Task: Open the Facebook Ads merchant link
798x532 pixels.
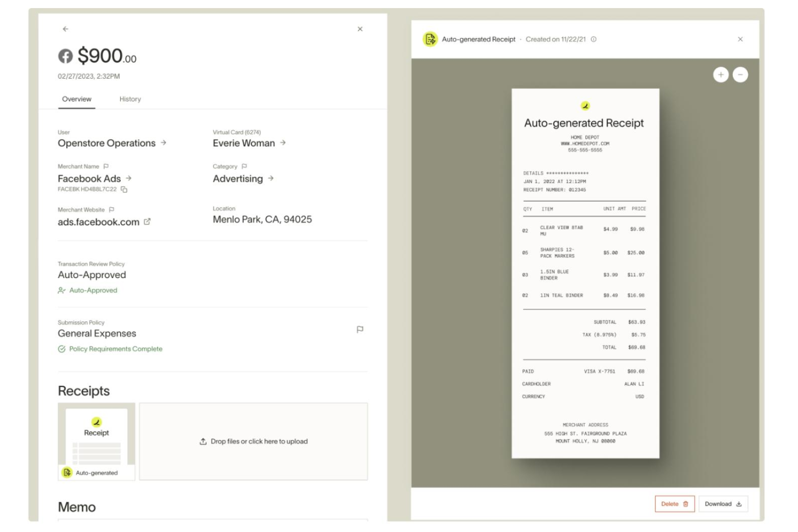Action: [90, 178]
